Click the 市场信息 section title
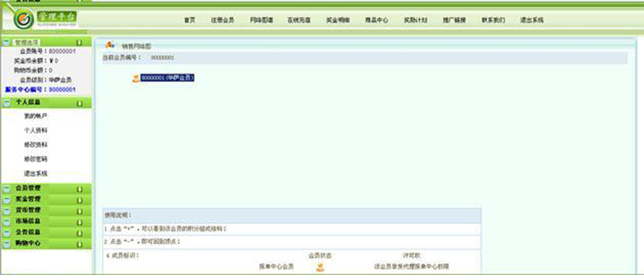 click(x=28, y=221)
